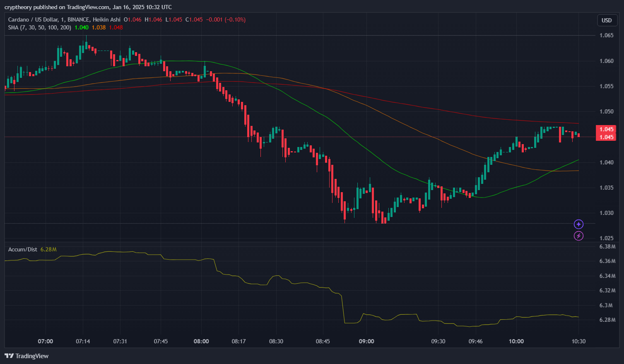Click the 08:30 time axis label
Viewport: 624px width, 364px height.
[276, 341]
